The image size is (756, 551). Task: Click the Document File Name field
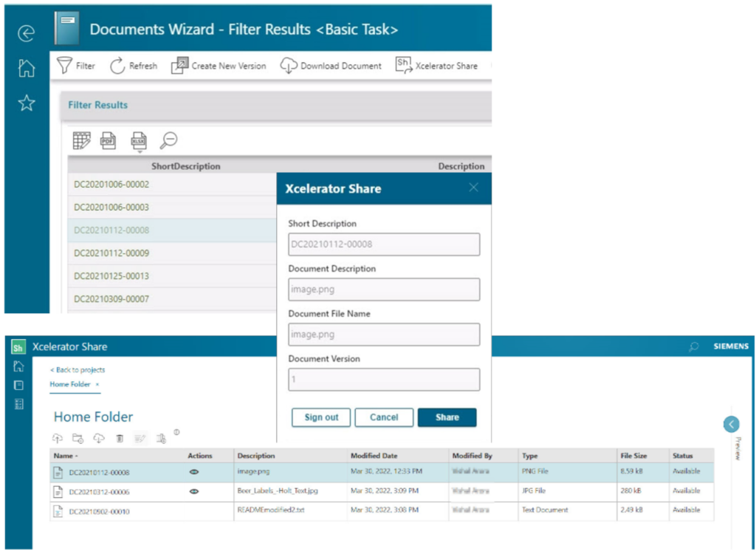click(x=384, y=335)
